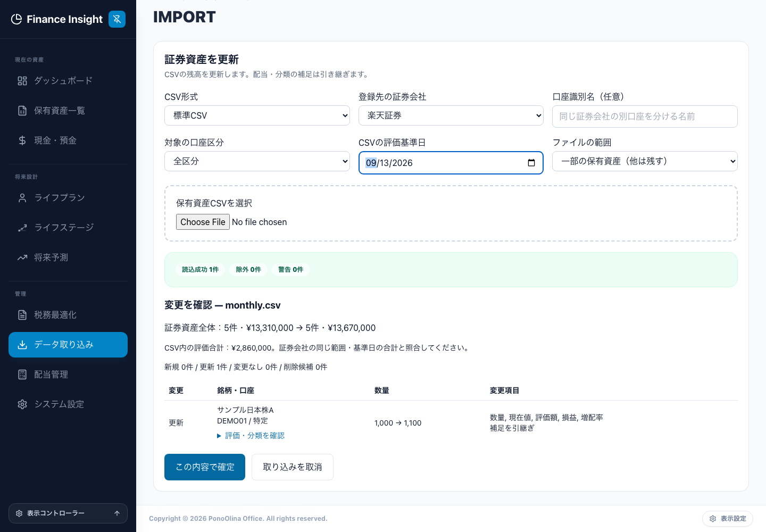Open 表示設定 in the footer
766x532 pixels.
728,519
